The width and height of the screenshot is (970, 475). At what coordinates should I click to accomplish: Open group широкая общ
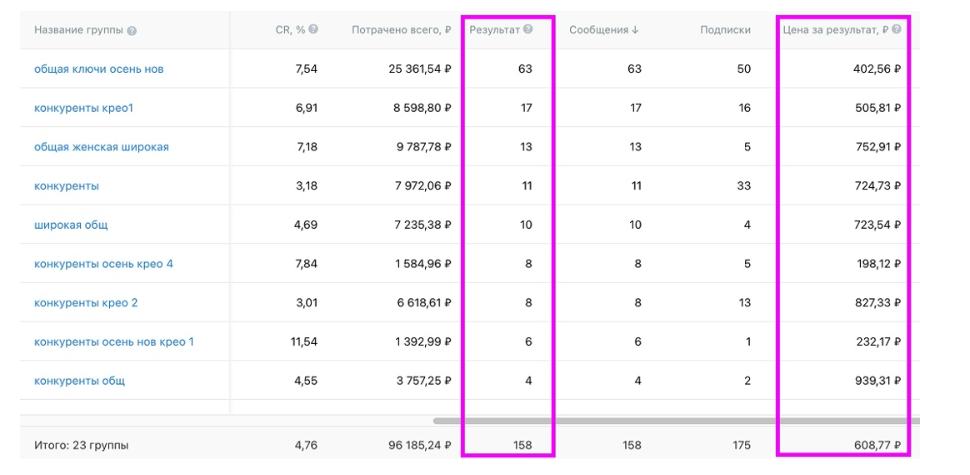tap(71, 225)
